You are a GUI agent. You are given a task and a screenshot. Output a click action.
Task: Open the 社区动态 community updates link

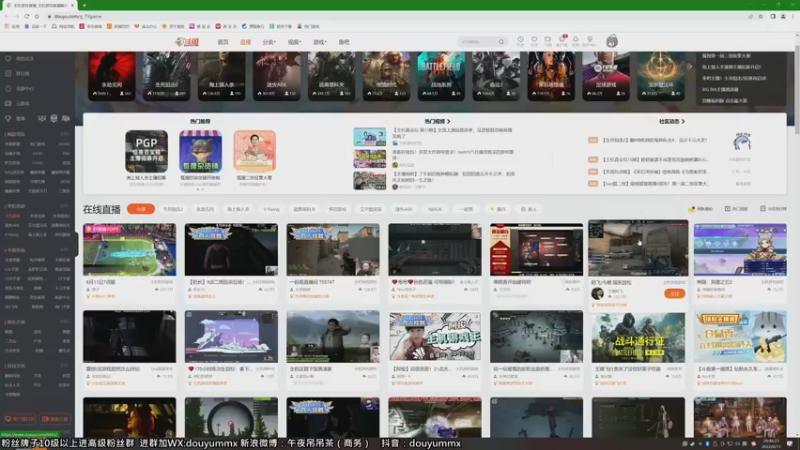tap(671, 121)
